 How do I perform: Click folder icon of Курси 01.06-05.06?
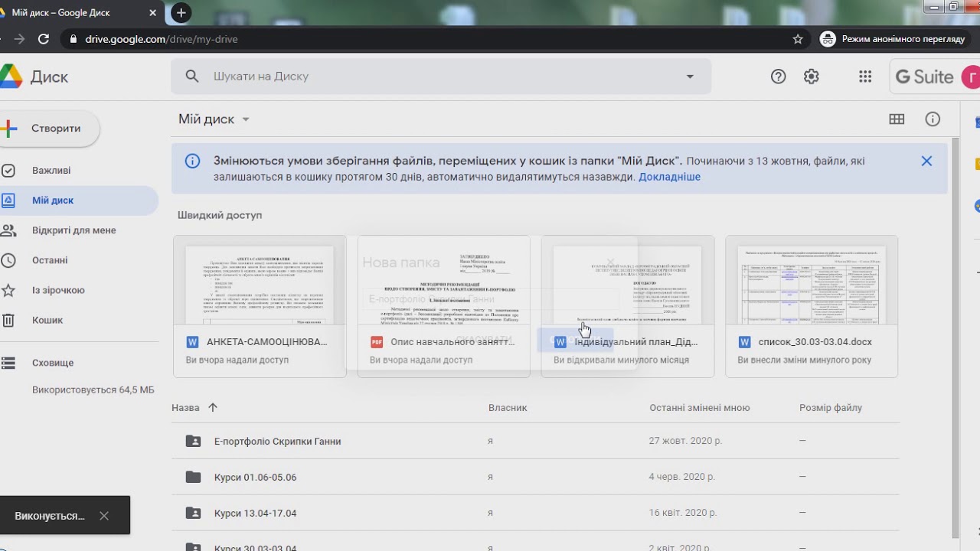(193, 477)
